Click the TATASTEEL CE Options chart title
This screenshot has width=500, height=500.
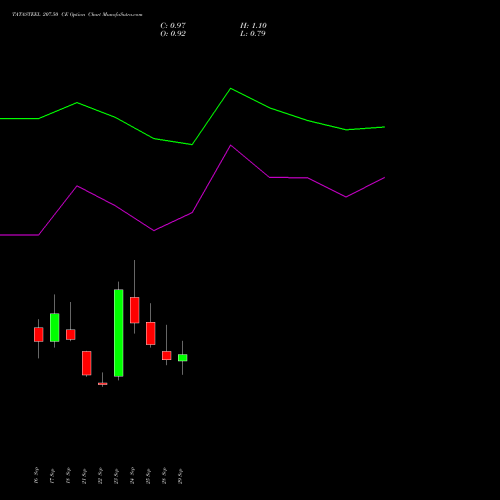[77, 14]
